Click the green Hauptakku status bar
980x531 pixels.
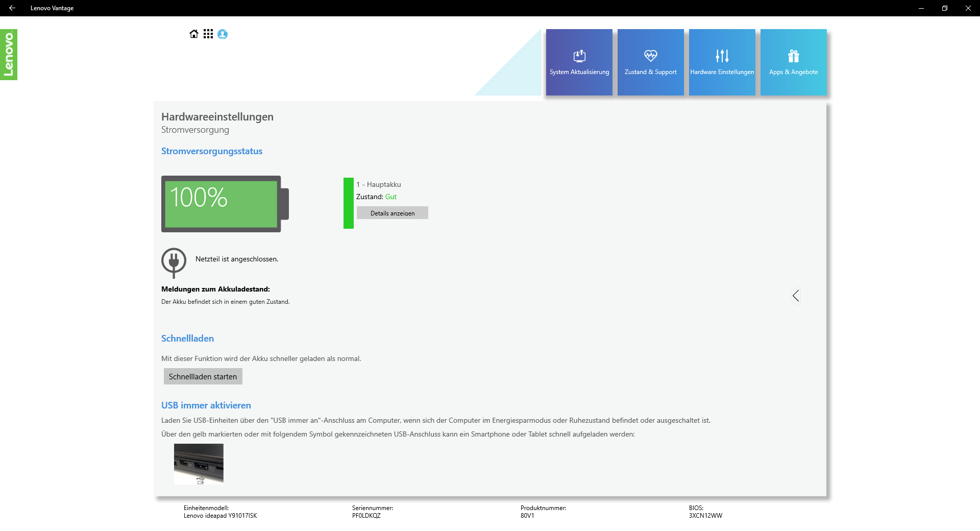click(x=349, y=203)
